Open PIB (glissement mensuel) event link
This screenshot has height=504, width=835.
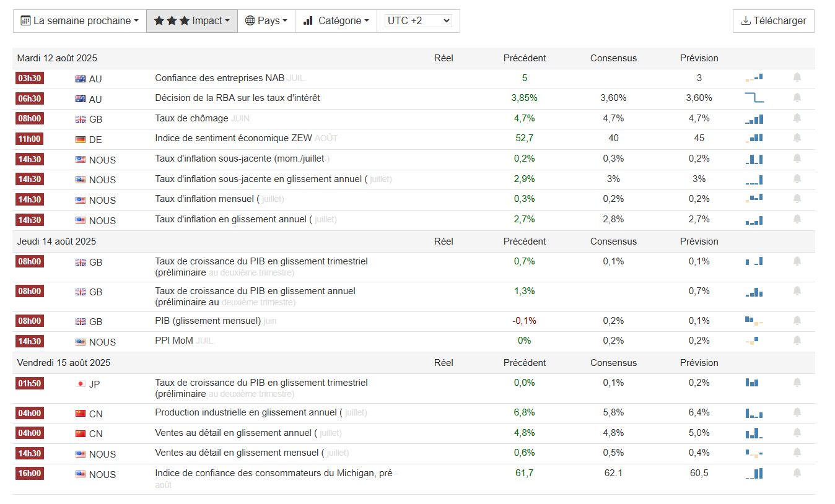208,321
